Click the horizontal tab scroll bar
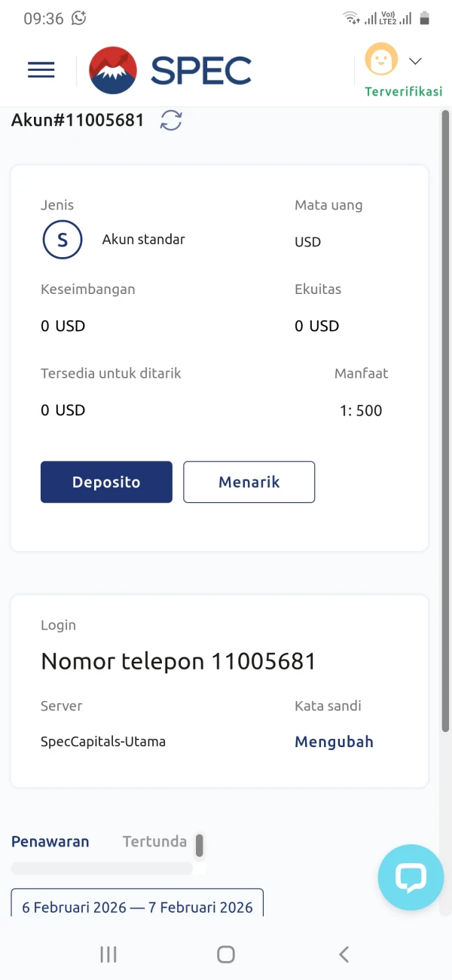Viewport: 452px width, 980px height. [x=102, y=868]
